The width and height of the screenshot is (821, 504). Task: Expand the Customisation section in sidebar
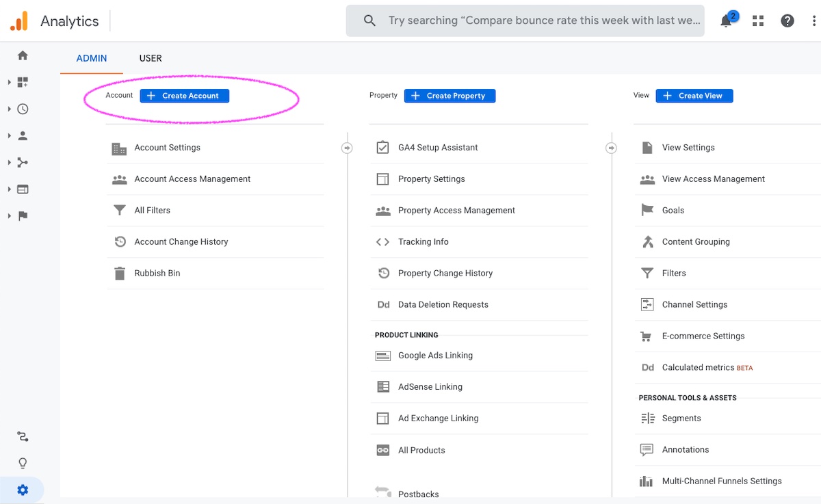23,82
